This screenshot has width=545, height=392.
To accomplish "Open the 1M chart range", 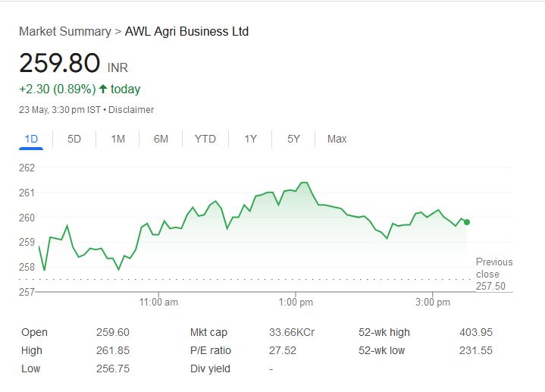I will tap(117, 139).
